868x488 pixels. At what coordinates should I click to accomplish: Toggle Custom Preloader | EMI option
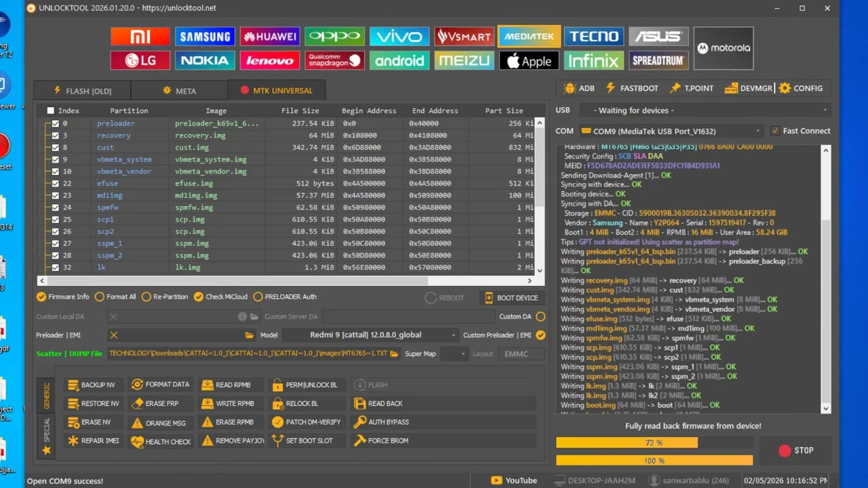pyautogui.click(x=540, y=335)
